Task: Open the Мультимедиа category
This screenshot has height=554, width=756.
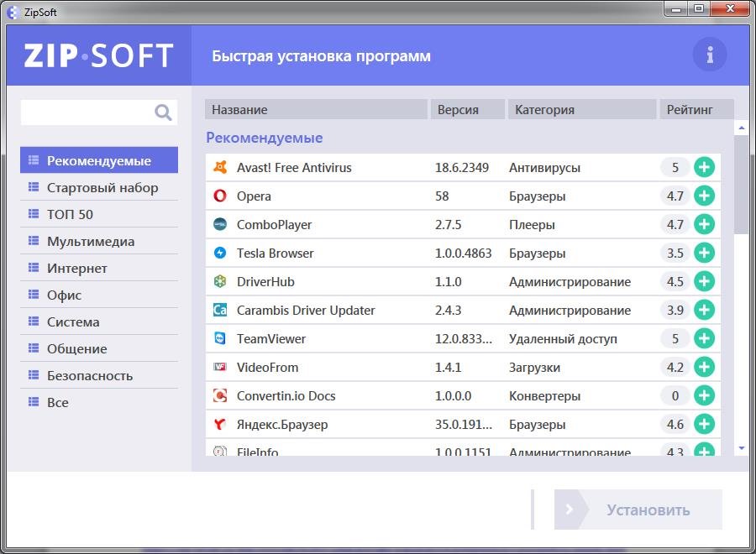Action: [x=99, y=242]
